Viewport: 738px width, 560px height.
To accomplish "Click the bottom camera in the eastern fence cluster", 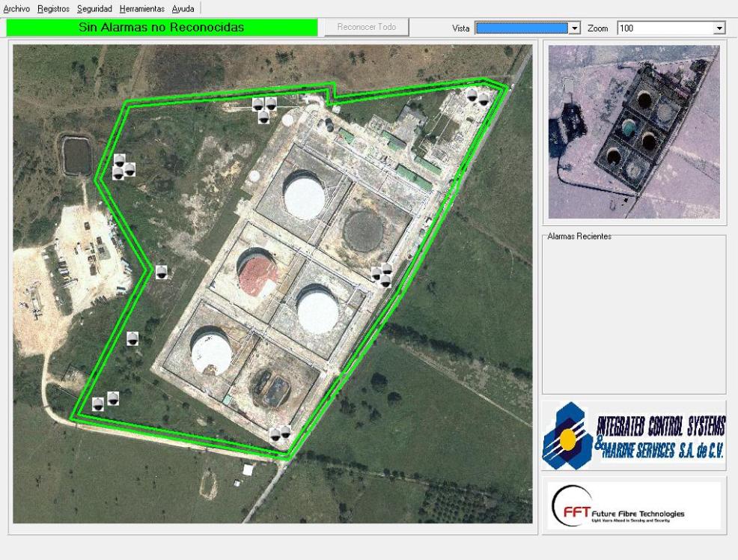I will 385,281.
